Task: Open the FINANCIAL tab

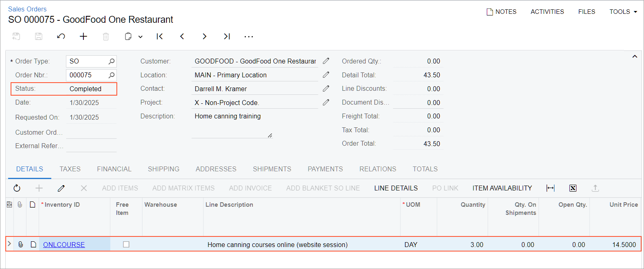Action: point(114,169)
